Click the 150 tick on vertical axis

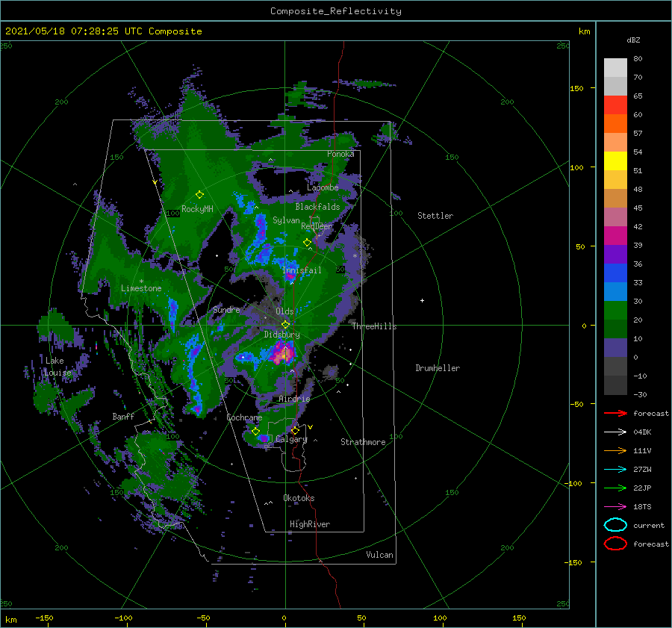(x=577, y=88)
